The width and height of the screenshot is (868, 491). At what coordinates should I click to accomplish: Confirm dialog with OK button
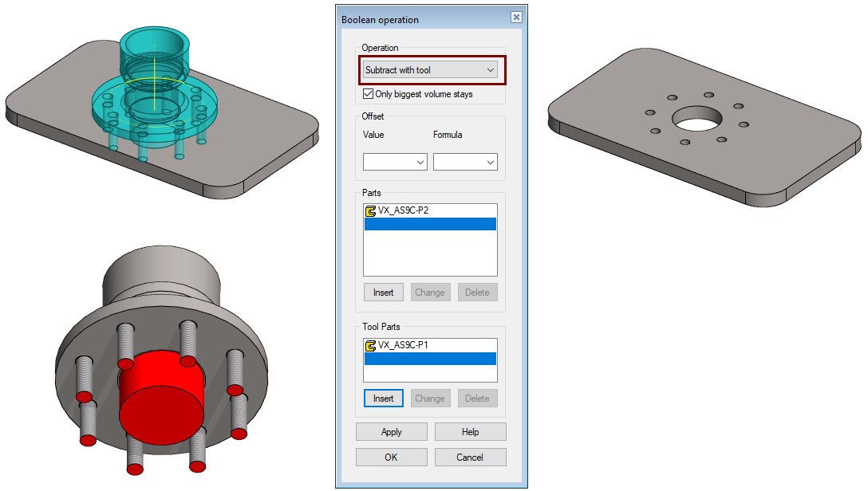pos(392,458)
